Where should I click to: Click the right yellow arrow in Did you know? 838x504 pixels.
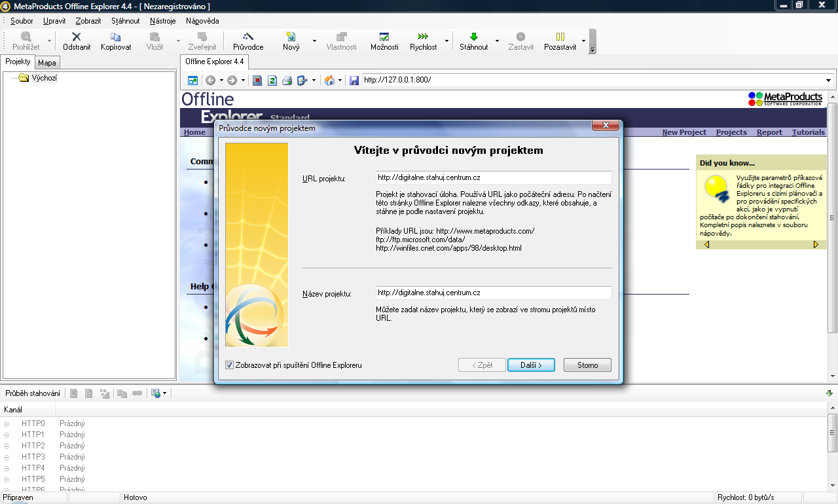pos(816,245)
